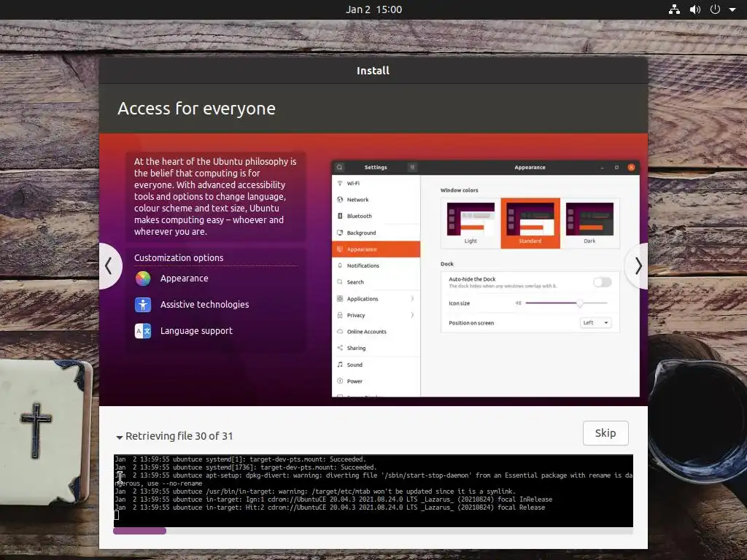Select the Sound music note icon
747x560 pixels.
click(x=340, y=365)
